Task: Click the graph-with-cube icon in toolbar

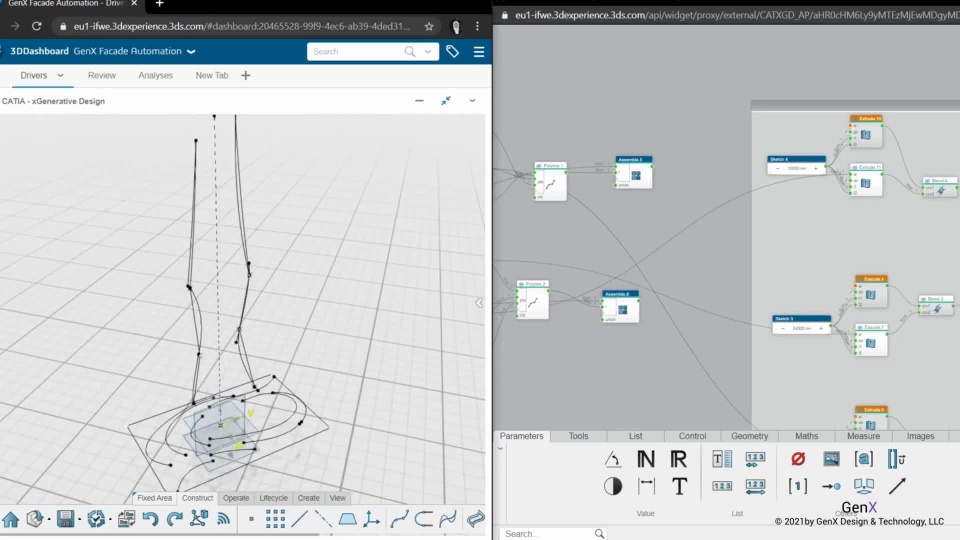Action: [199, 519]
